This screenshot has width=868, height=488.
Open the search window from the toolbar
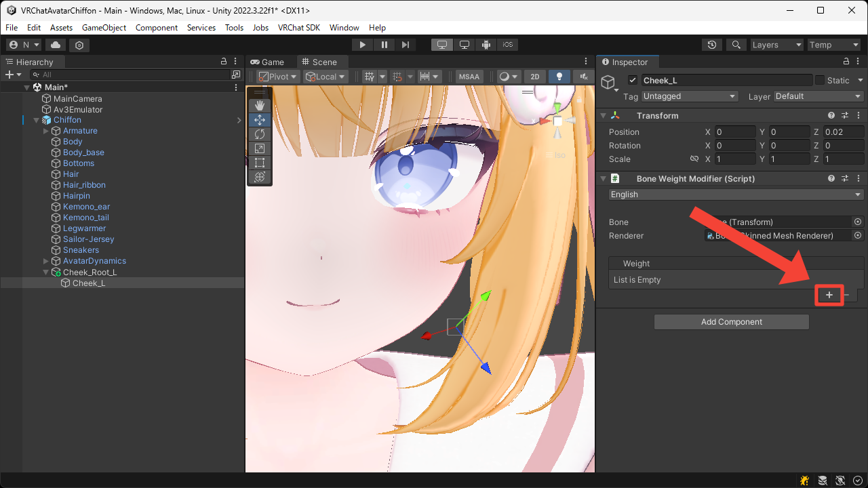[x=736, y=44]
